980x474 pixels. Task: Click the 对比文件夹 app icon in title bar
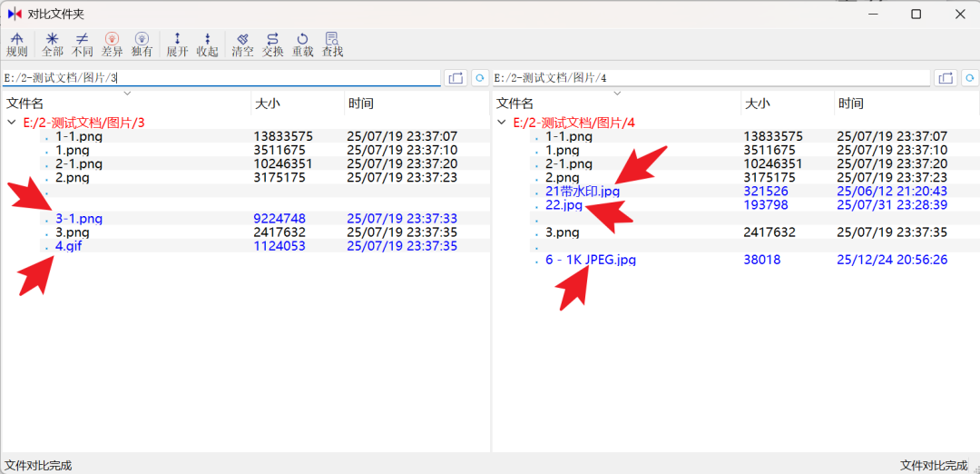coord(15,14)
